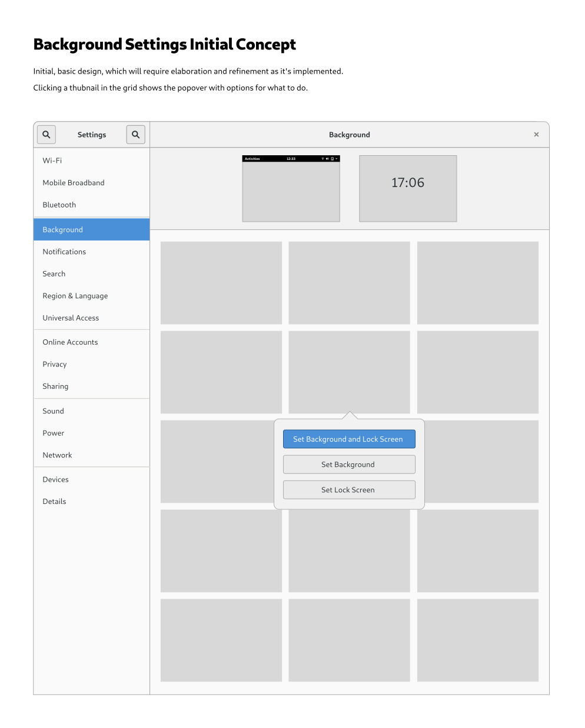Open the Details panel

click(54, 502)
